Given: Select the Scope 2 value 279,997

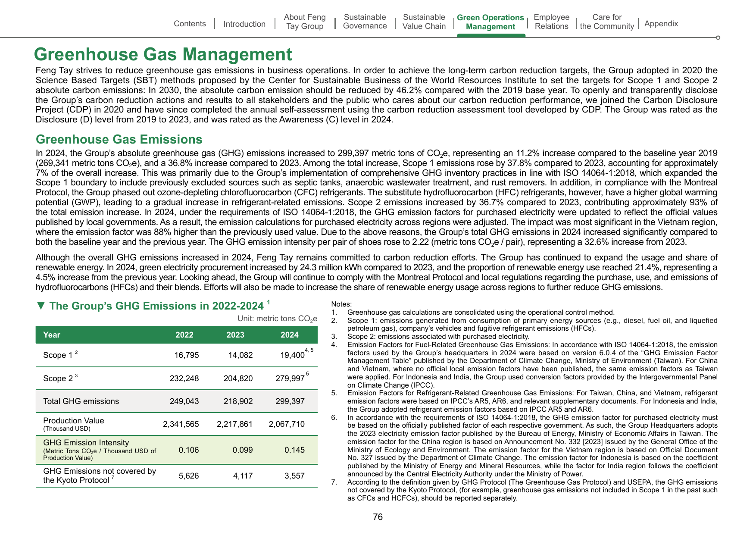Looking at the screenshot, I should point(290,379).
